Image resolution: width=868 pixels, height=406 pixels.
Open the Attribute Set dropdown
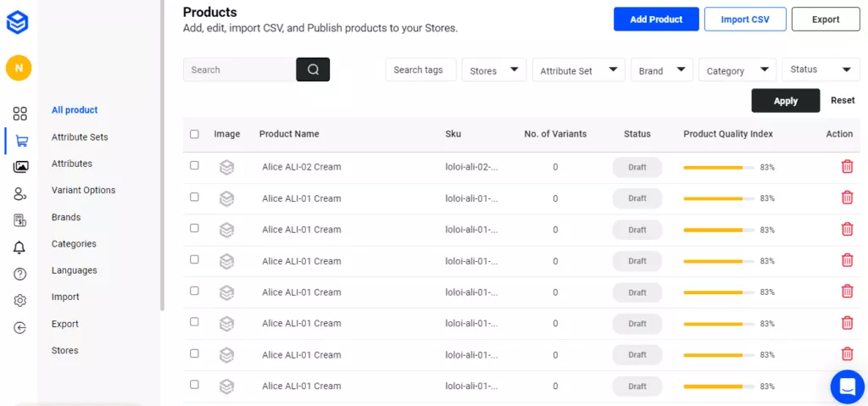[578, 70]
